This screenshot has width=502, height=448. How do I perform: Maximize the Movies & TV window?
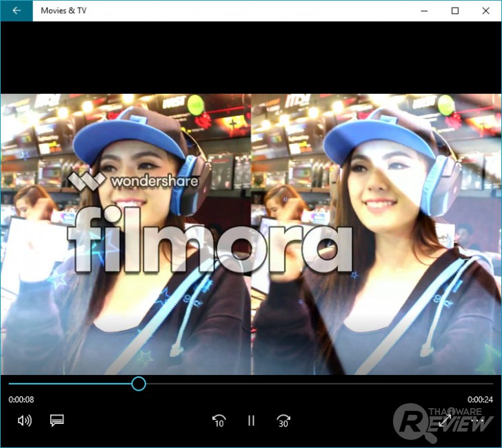455,11
